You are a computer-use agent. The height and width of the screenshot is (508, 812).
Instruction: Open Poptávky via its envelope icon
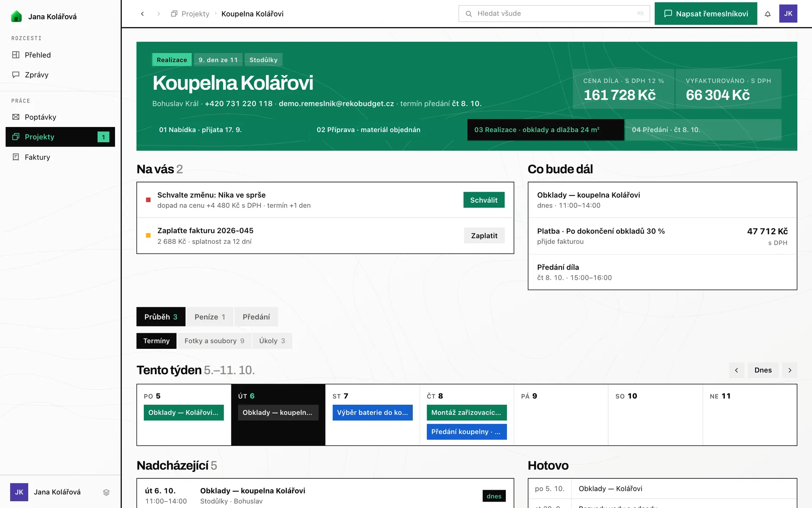pos(16,117)
